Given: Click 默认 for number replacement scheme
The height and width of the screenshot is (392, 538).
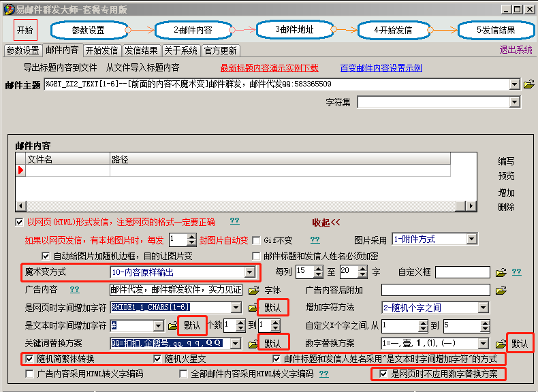Looking at the screenshot, I should point(520,343).
